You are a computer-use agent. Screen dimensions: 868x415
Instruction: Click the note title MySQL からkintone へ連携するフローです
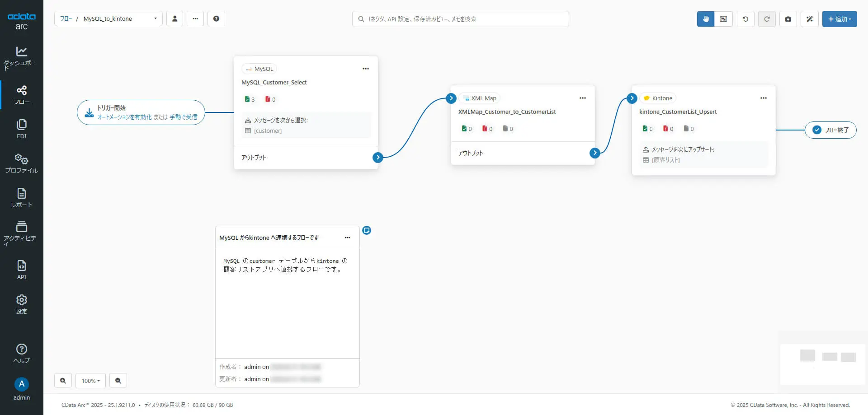tap(269, 238)
